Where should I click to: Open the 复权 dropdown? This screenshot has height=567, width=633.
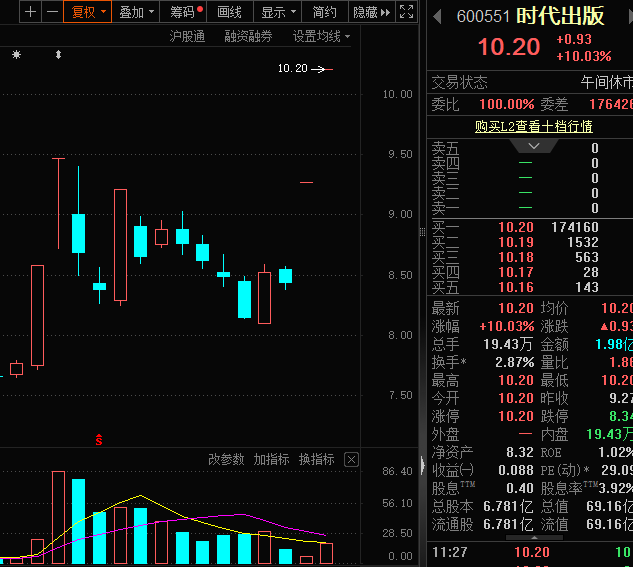88,12
